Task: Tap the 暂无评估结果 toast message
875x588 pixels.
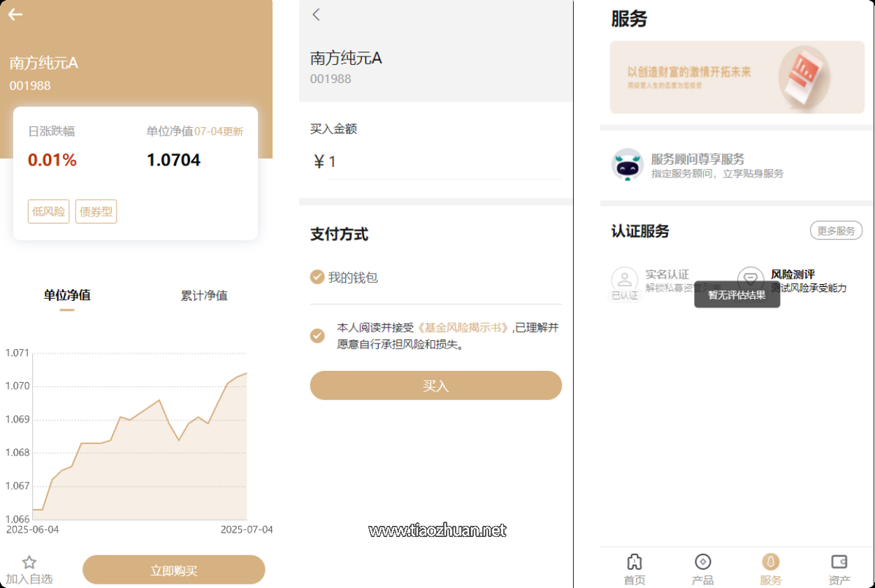Action: [737, 295]
